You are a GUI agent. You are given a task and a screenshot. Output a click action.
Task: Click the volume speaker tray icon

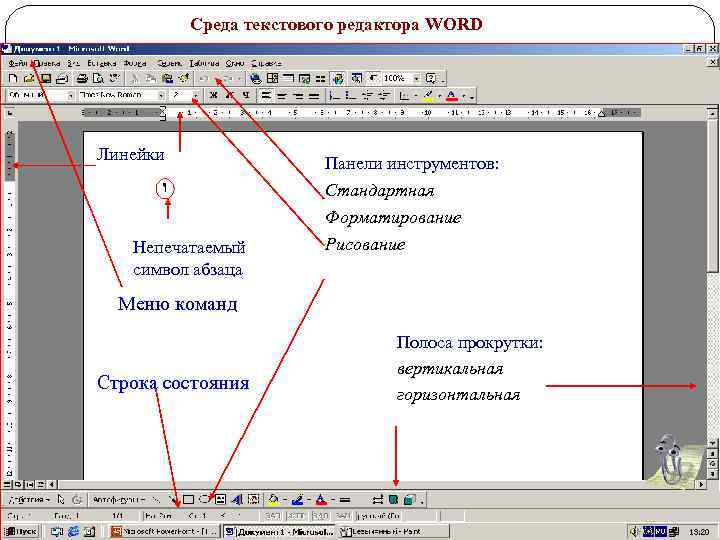coord(636,532)
